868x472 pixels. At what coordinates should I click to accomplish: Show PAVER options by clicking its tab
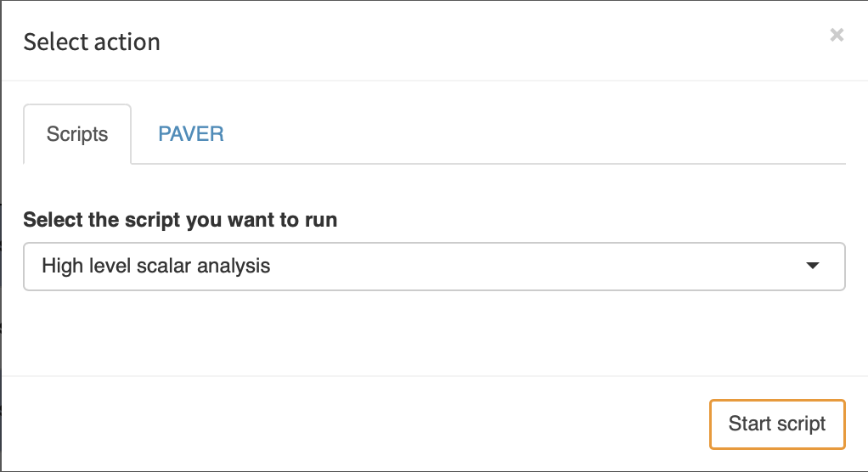(191, 134)
